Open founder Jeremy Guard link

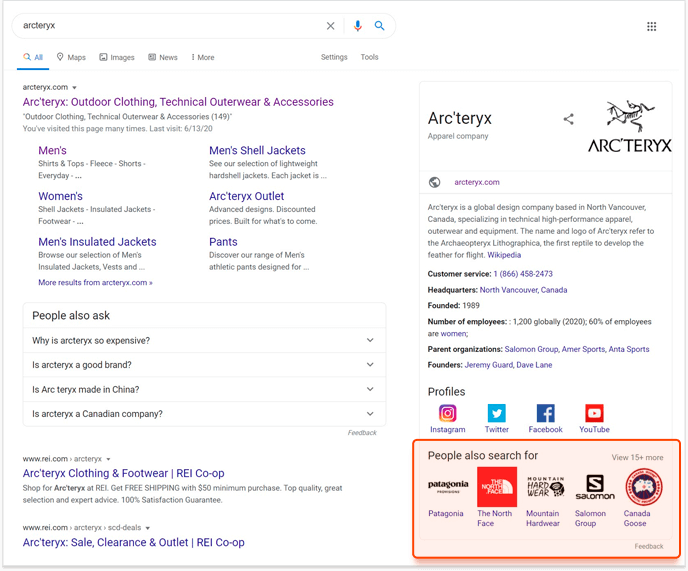489,365
